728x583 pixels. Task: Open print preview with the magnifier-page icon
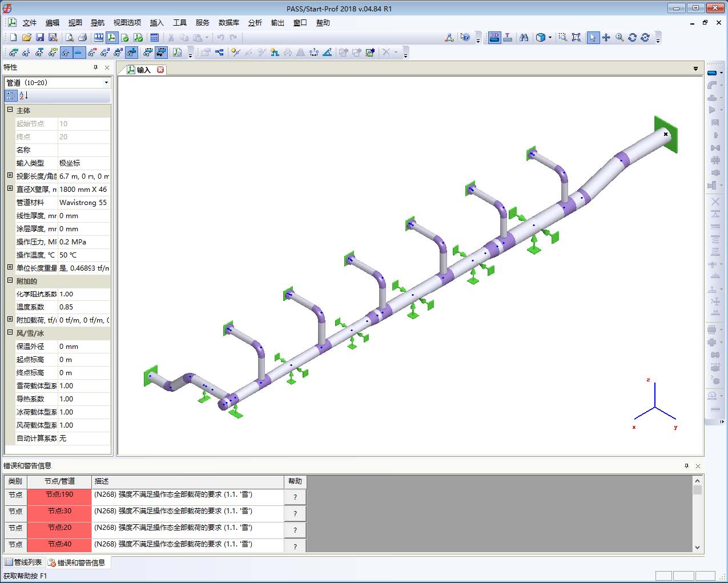(69, 38)
